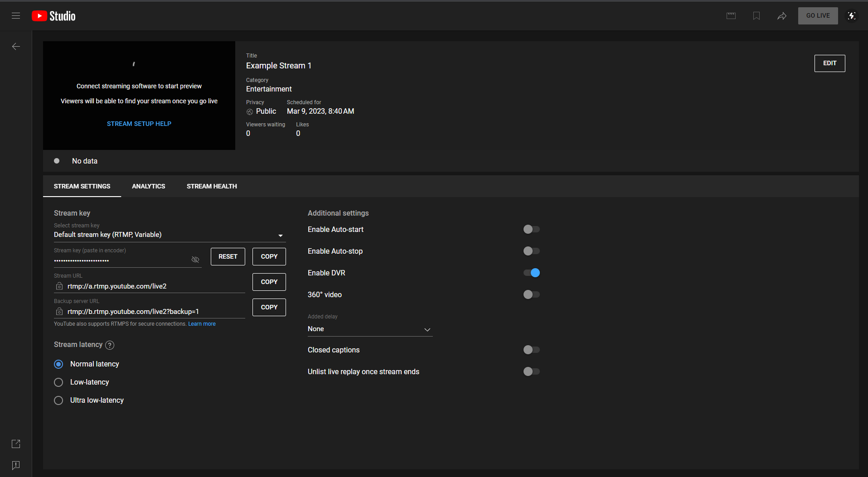
Task: Click the Entertainment category text
Action: [x=269, y=89]
